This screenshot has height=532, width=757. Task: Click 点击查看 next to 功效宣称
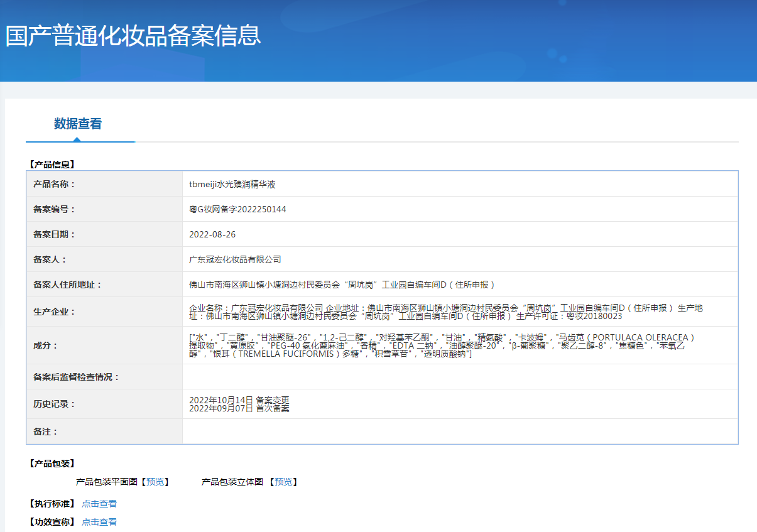click(99, 522)
